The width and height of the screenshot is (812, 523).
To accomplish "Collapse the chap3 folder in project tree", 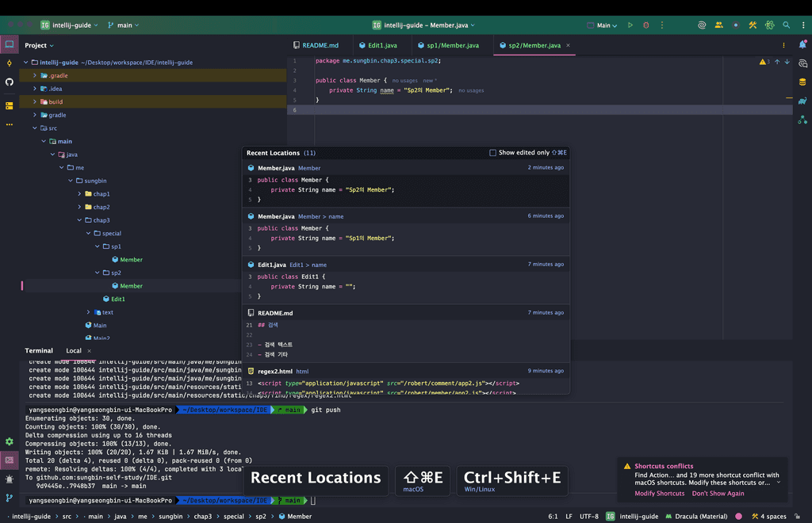I will click(x=79, y=220).
